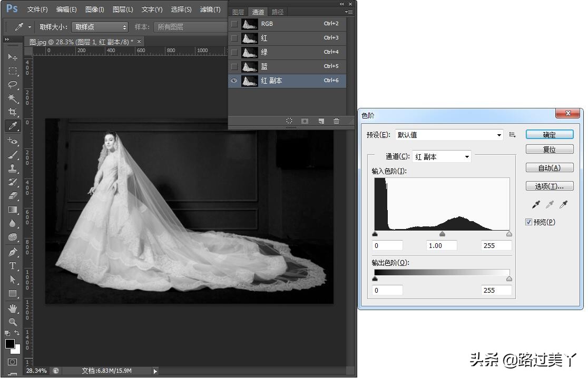
Task: Select the Rectangular Marquee tool
Action: click(x=12, y=71)
